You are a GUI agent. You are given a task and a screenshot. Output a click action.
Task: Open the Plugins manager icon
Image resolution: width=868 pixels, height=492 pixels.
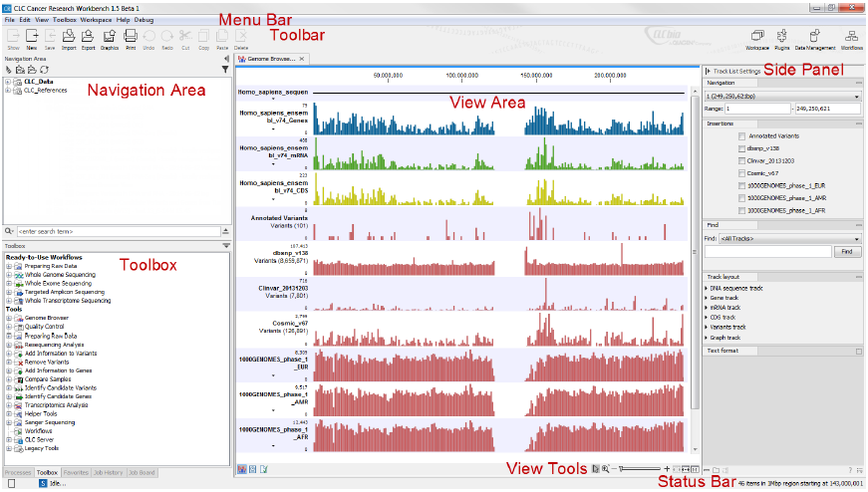[781, 37]
